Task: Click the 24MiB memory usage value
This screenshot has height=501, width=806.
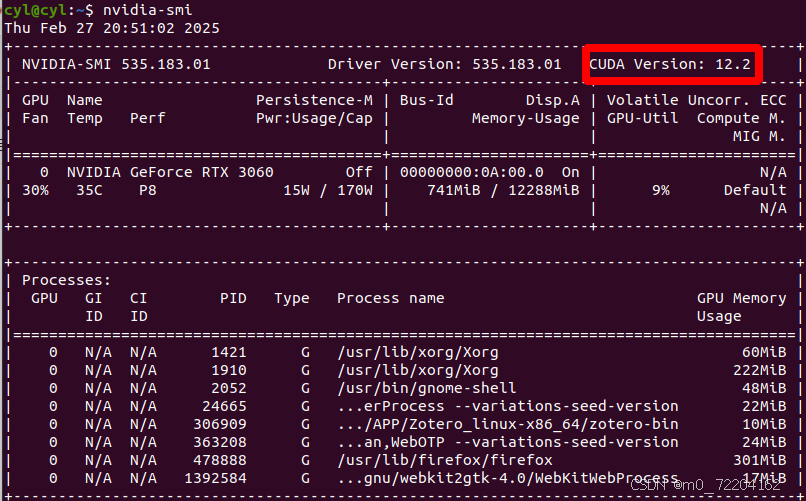Action: tap(764, 442)
